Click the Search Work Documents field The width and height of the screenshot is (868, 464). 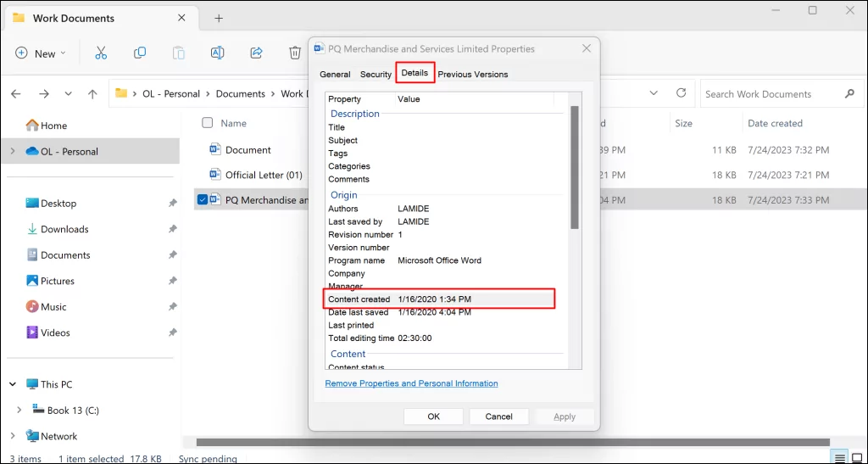tap(770, 94)
